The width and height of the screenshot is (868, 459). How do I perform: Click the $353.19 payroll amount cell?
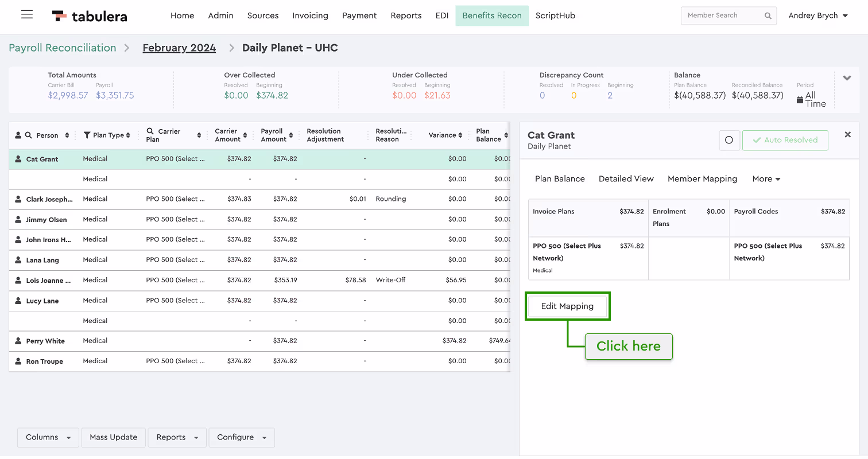[285, 280]
